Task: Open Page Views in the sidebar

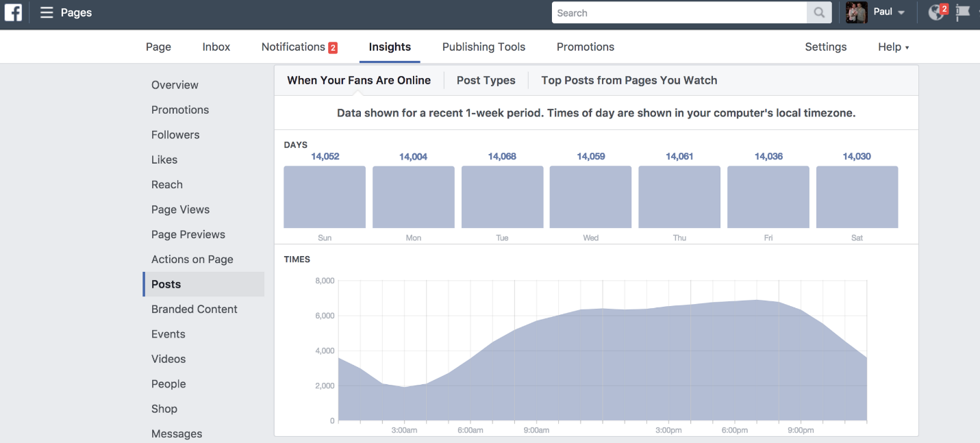Action: click(180, 210)
